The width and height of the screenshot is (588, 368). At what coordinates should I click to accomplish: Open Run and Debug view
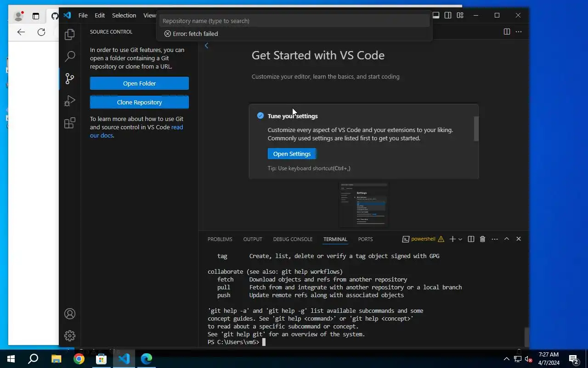[x=70, y=100]
